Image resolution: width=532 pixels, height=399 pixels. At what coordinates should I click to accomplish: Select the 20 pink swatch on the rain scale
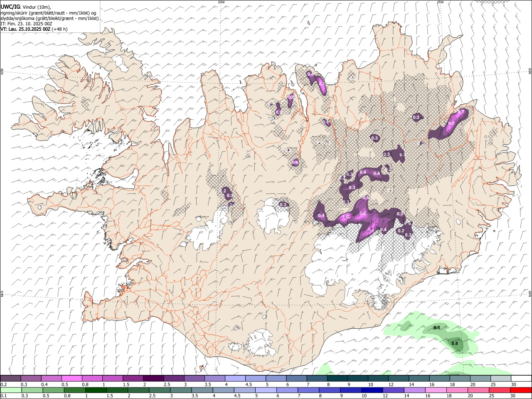478,390
